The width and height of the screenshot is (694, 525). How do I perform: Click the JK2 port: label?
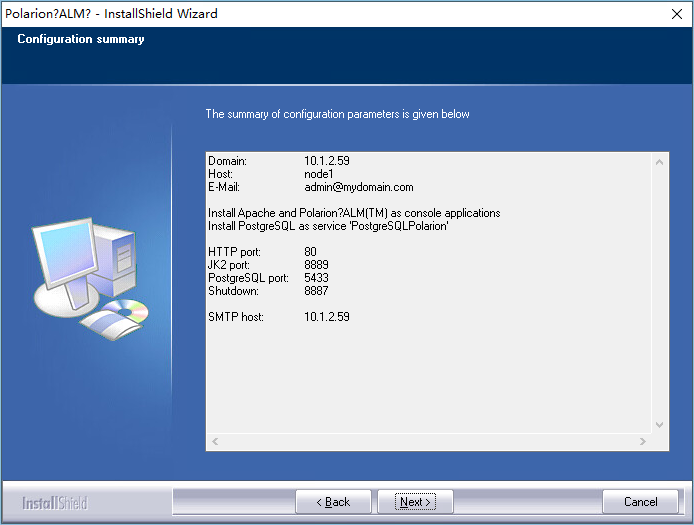click(229, 265)
